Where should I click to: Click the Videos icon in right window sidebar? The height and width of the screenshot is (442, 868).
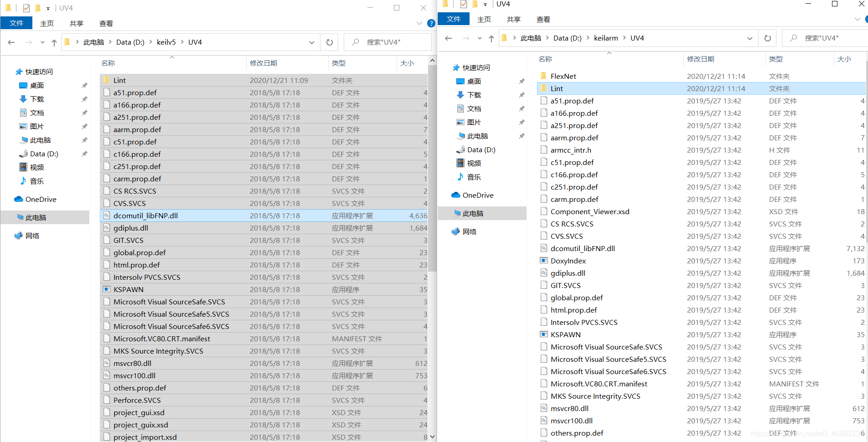460,163
